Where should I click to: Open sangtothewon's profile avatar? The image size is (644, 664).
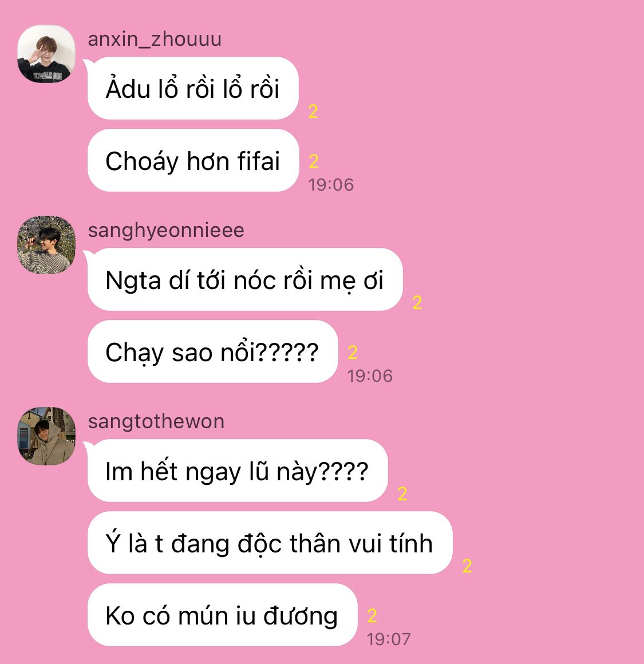pos(46,436)
